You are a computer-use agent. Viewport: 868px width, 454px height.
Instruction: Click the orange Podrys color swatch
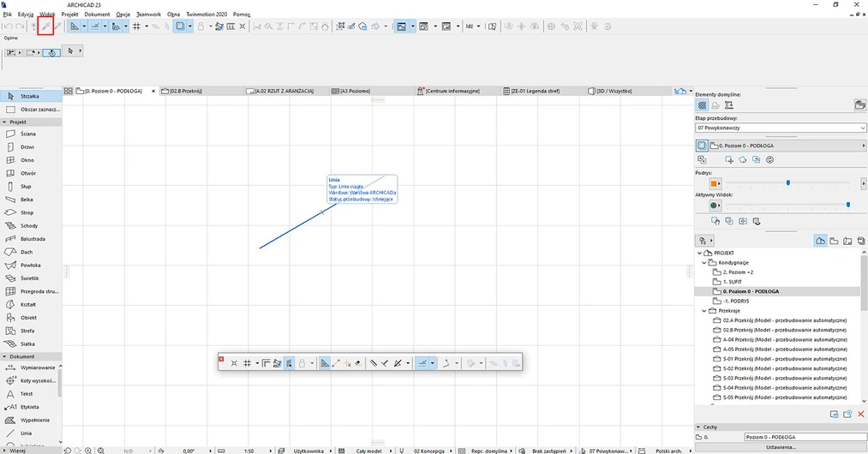[x=713, y=183]
